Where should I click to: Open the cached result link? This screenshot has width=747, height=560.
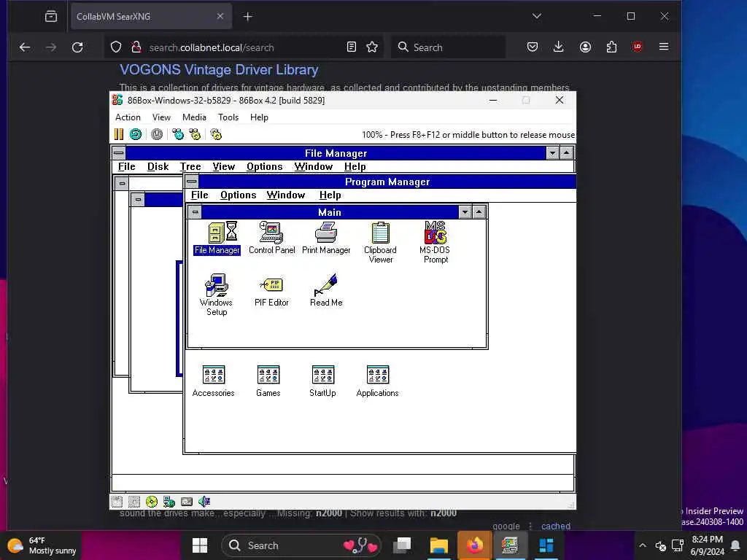pyautogui.click(x=555, y=526)
